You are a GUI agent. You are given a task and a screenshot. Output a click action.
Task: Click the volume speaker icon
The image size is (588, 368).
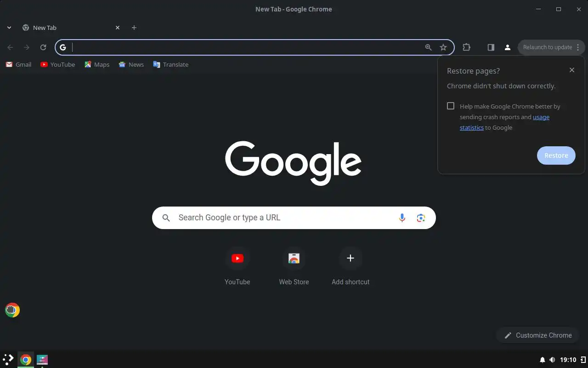[552, 360]
